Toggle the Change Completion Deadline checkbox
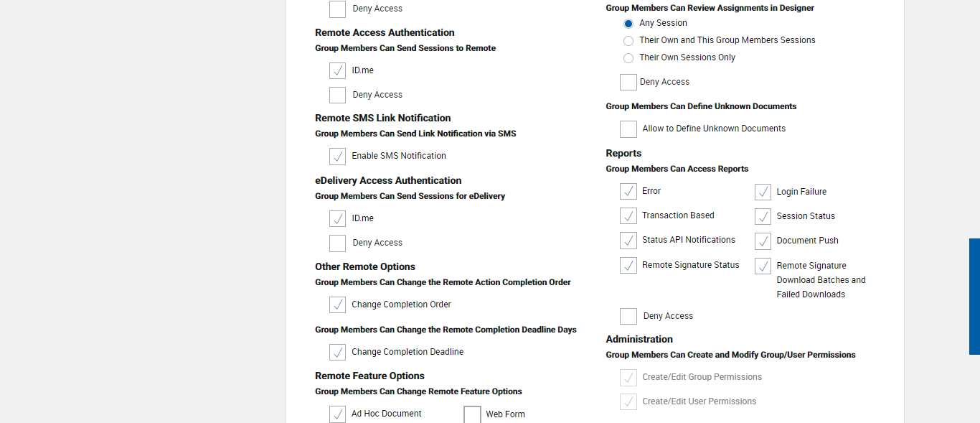 338,353
